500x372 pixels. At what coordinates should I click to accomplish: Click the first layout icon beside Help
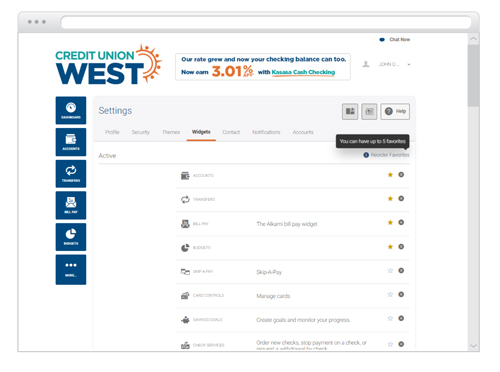click(350, 111)
